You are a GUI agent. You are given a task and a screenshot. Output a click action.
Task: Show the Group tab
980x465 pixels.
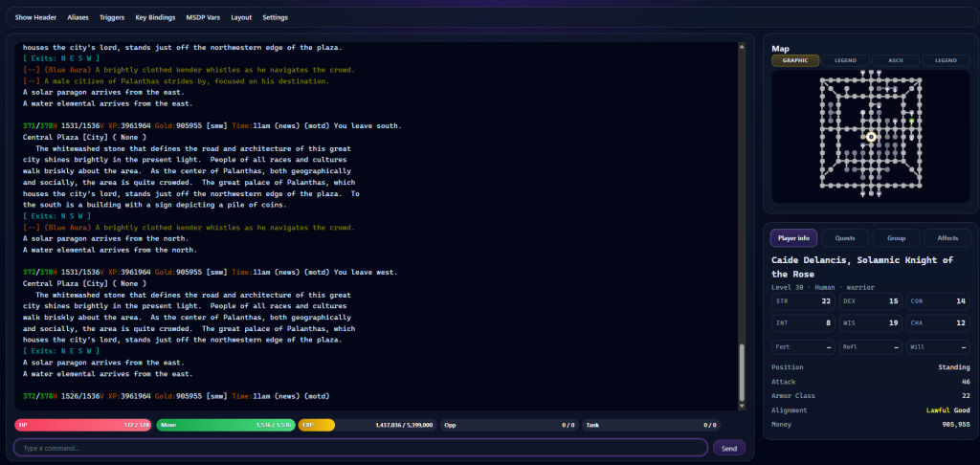[896, 238]
